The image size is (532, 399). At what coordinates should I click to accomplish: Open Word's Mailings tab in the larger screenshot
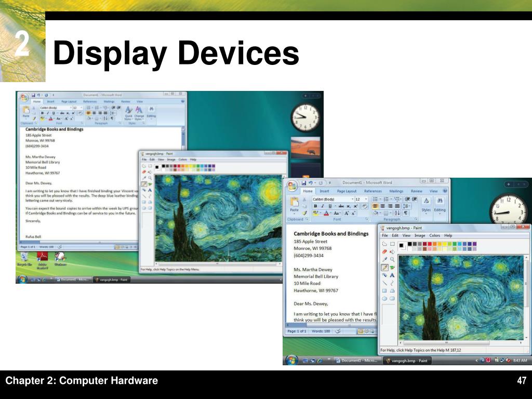tap(396, 191)
